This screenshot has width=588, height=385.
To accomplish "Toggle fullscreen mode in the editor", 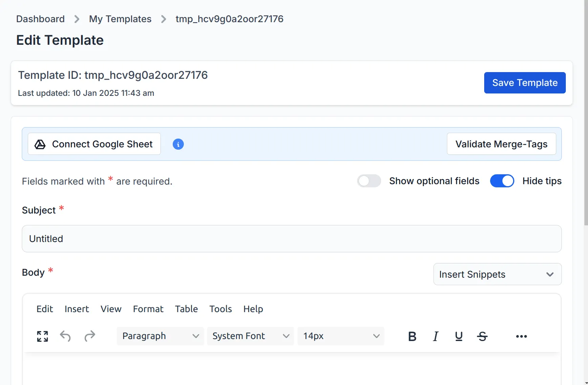I will pyautogui.click(x=42, y=336).
